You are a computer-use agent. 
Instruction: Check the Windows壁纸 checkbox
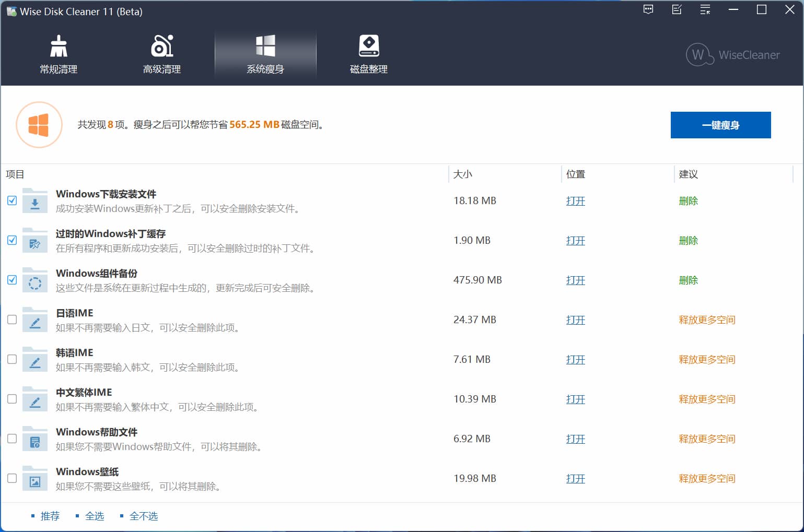coord(12,478)
